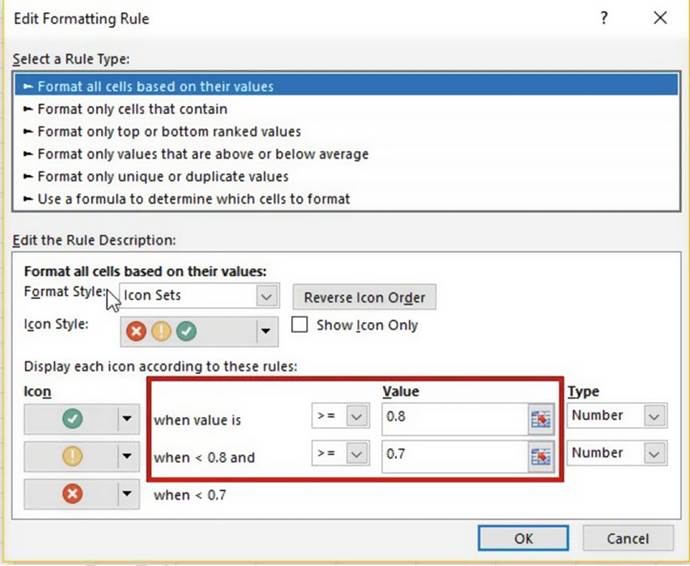Select 'Format only cells that contain' rule

tap(132, 109)
